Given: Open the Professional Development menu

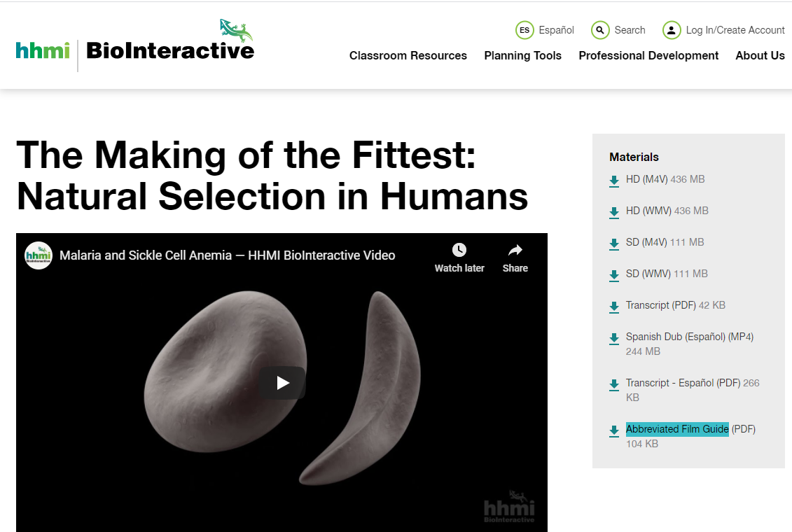Looking at the screenshot, I should pyautogui.click(x=648, y=55).
